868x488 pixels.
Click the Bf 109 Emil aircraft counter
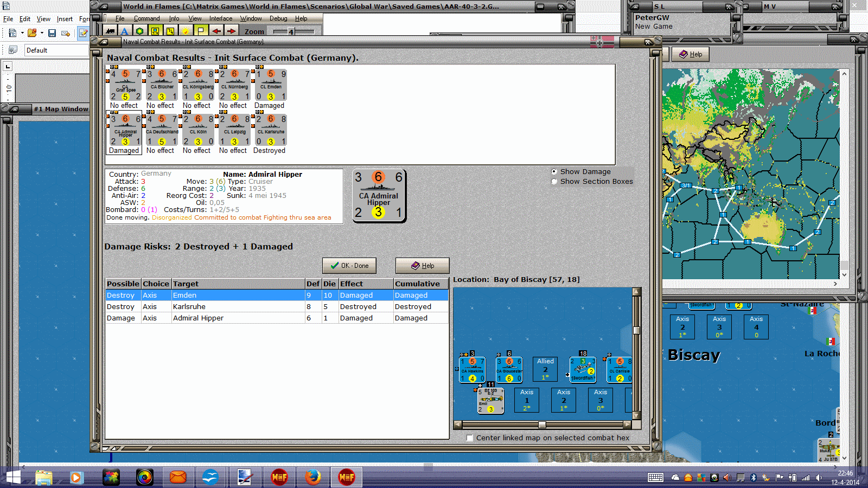pos(490,401)
